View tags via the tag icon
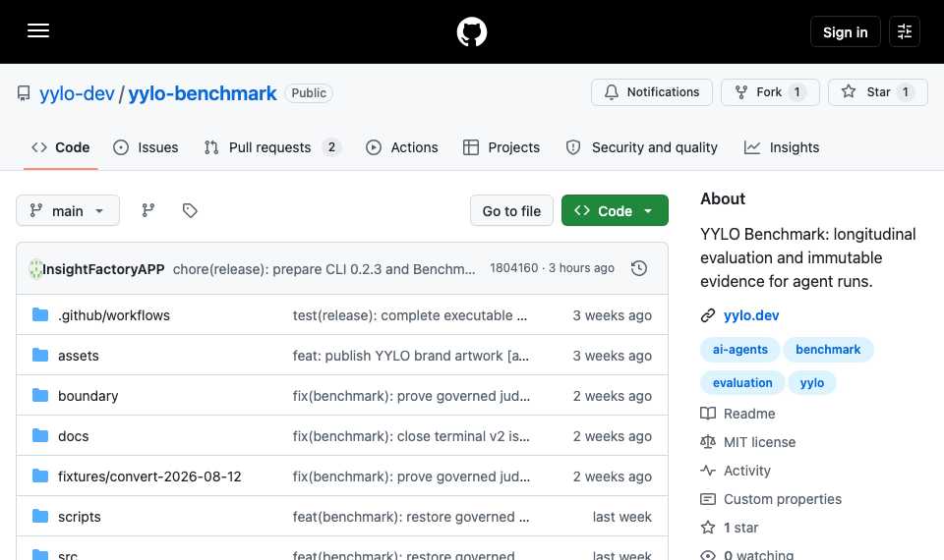The image size is (944, 560). pyautogui.click(x=190, y=210)
